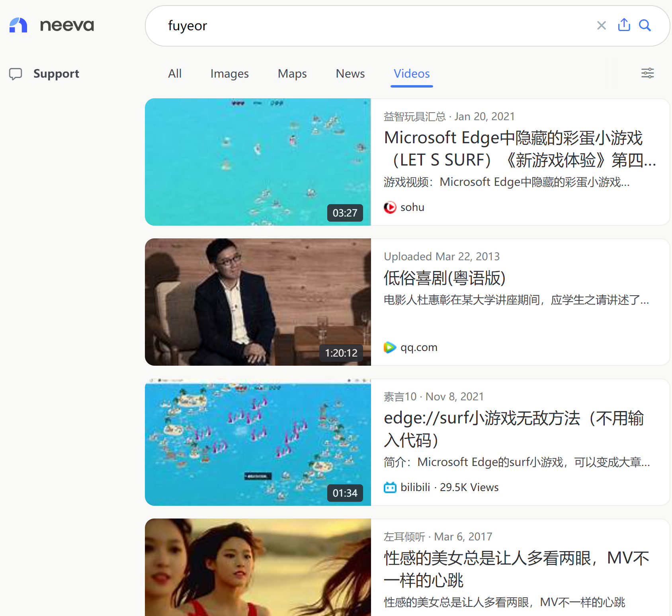Click the search field containing fuyeor
This screenshot has width=672, height=616.
point(378,26)
